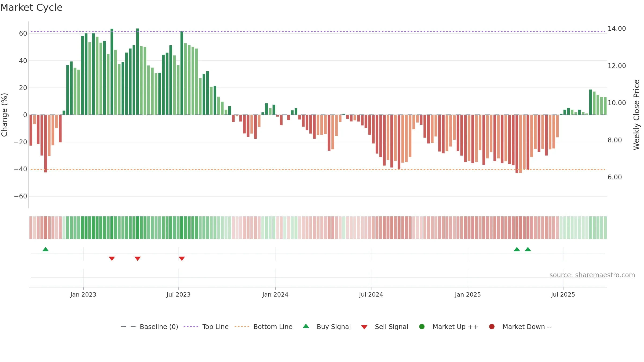Click the 14.00 right-axis value

click(x=617, y=29)
